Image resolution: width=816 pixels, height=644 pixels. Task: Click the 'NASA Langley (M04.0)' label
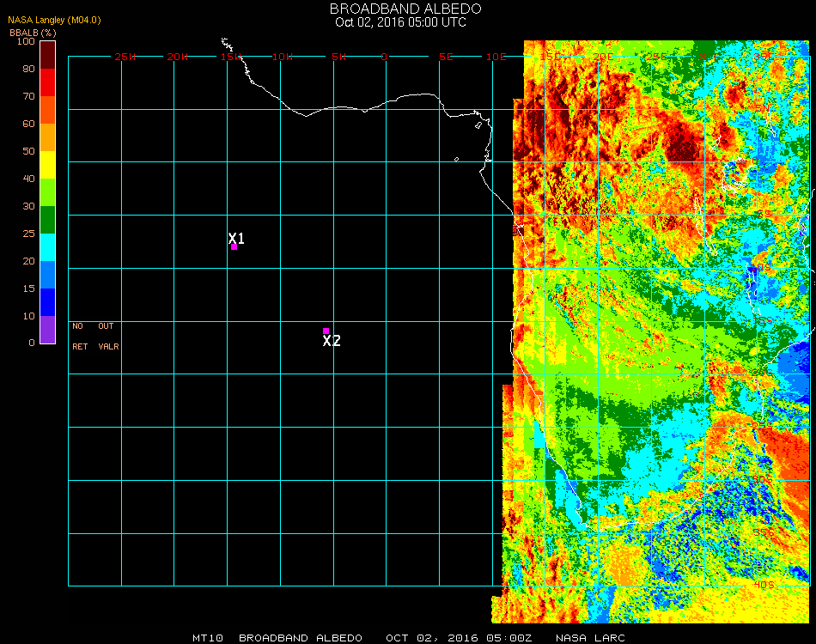[x=54, y=20]
